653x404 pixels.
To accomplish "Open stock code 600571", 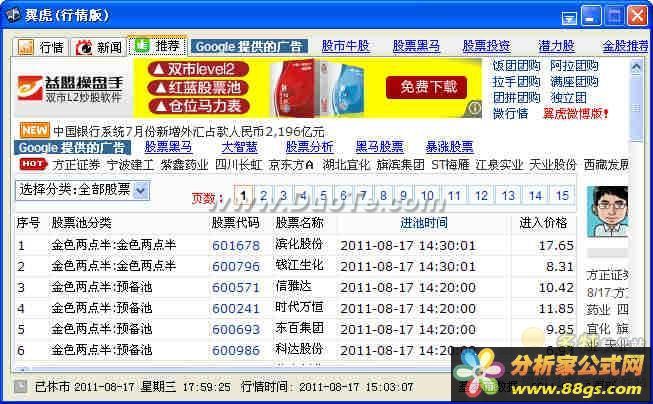I will click(236, 288).
